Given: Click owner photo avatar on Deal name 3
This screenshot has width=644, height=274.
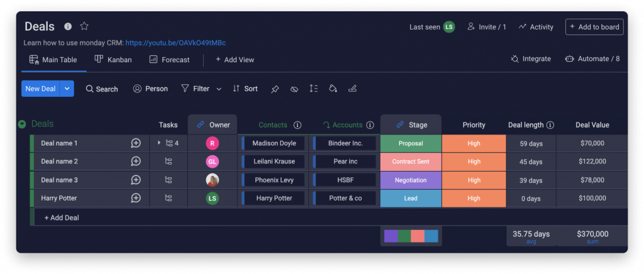Looking at the screenshot, I should [213, 180].
